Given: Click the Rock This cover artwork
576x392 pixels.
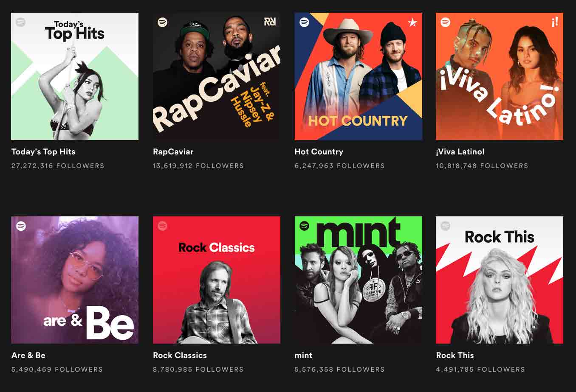Looking at the screenshot, I should click(500, 280).
